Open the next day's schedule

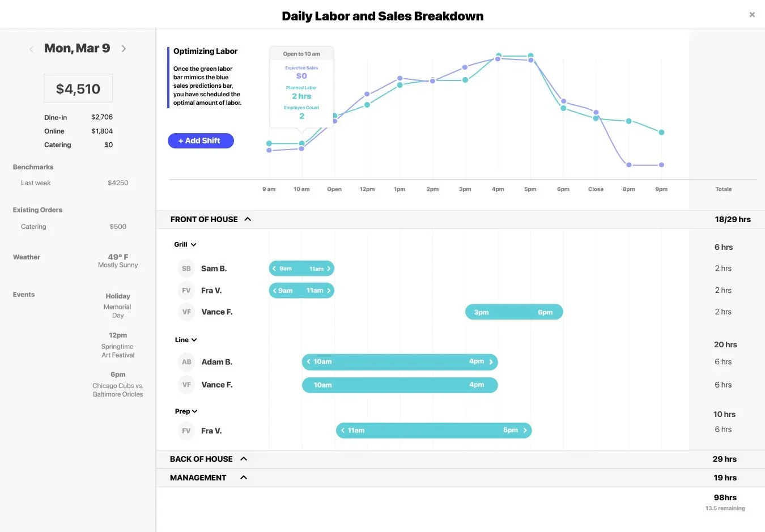(124, 48)
